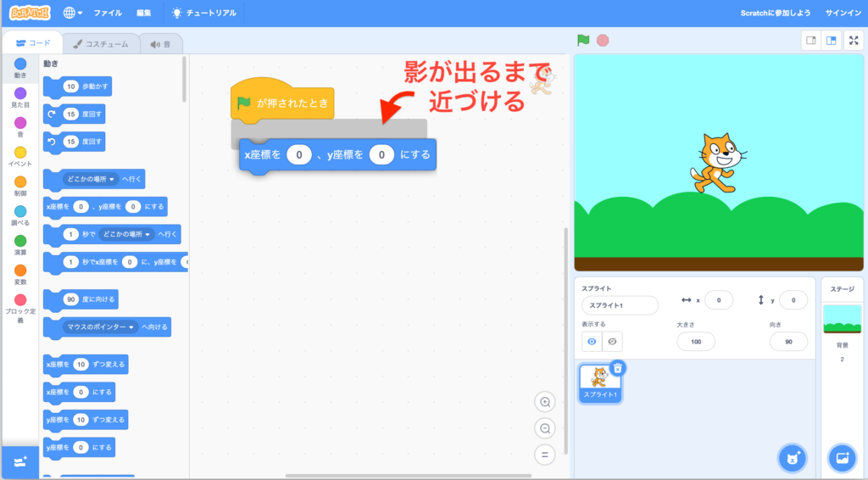Select the 音 block category circle
The image size is (868, 480).
[x=20, y=122]
